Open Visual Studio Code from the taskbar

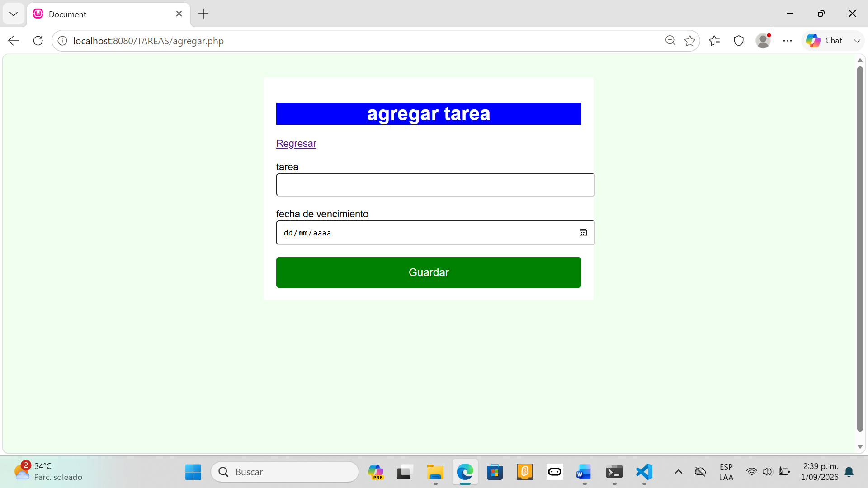tap(644, 472)
